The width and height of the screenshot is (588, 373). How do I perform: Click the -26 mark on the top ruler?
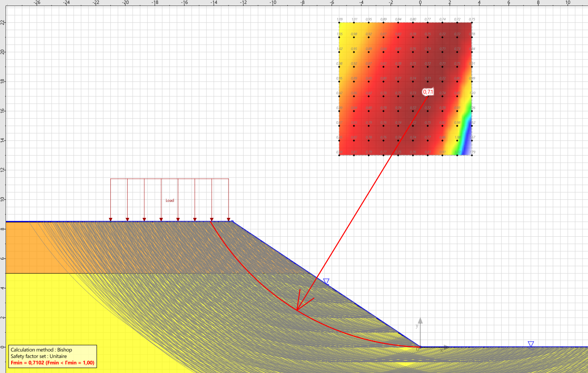[37, 3]
